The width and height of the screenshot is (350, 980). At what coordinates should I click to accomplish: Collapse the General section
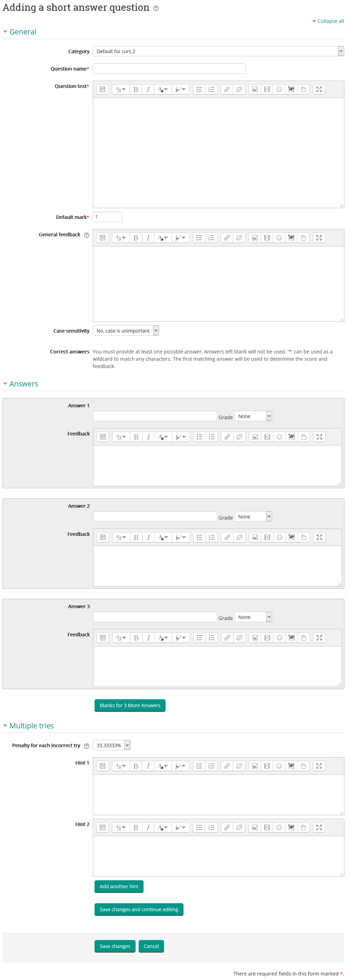pyautogui.click(x=23, y=32)
